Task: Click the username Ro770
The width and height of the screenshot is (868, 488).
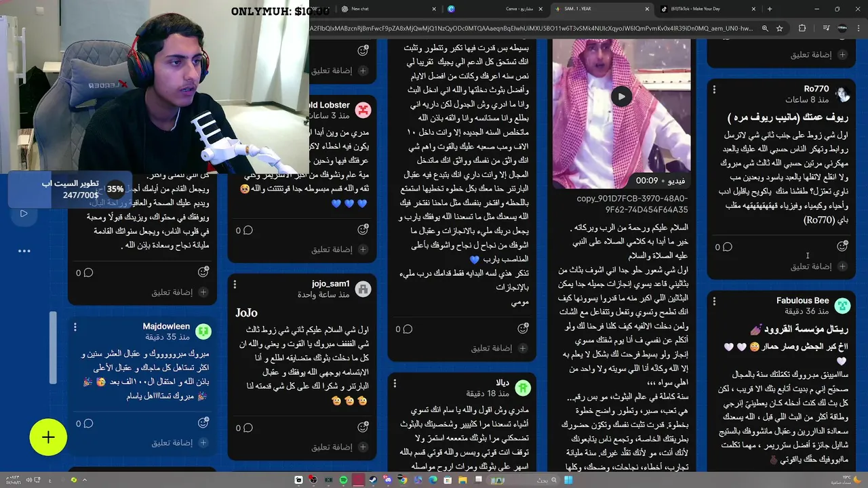Action: (816, 89)
